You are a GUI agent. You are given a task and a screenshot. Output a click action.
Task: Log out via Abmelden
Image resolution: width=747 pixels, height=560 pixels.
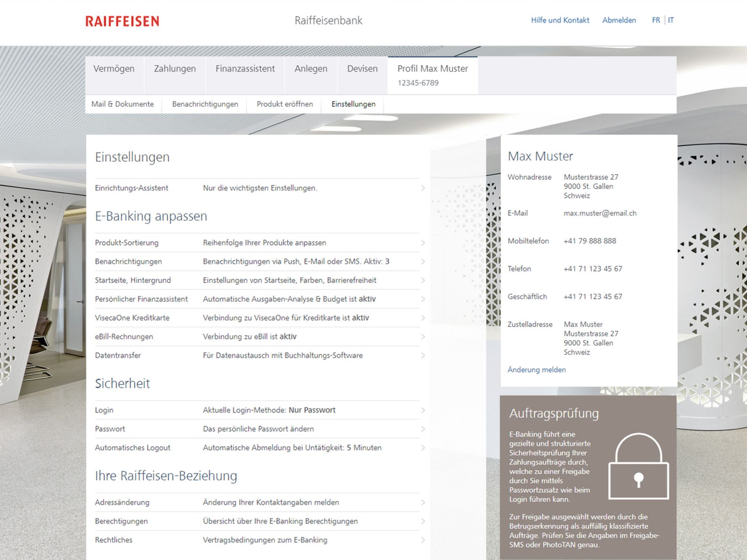tap(619, 20)
